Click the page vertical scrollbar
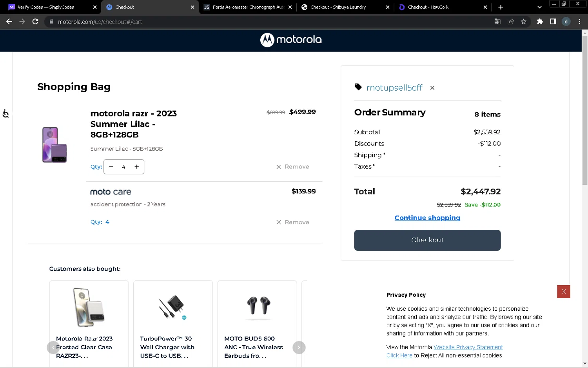This screenshot has width=588, height=368. point(584,111)
